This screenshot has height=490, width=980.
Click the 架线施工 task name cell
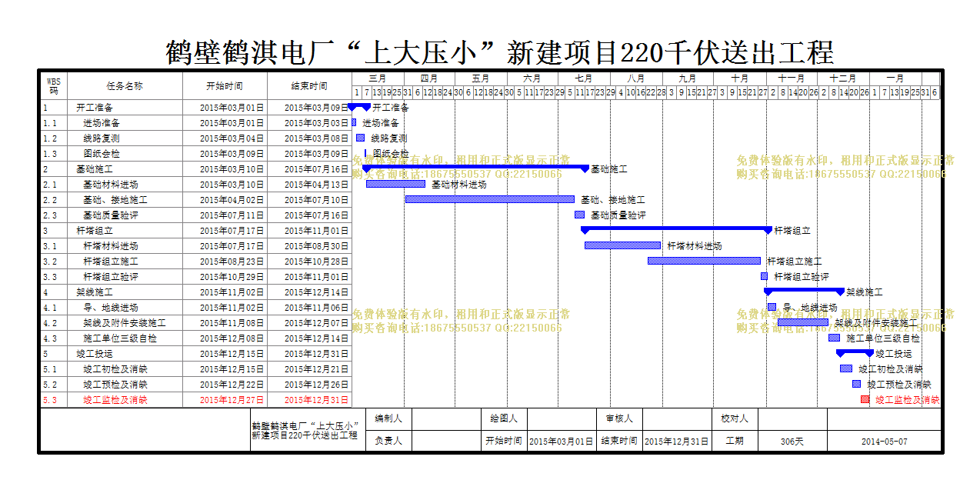[125, 292]
